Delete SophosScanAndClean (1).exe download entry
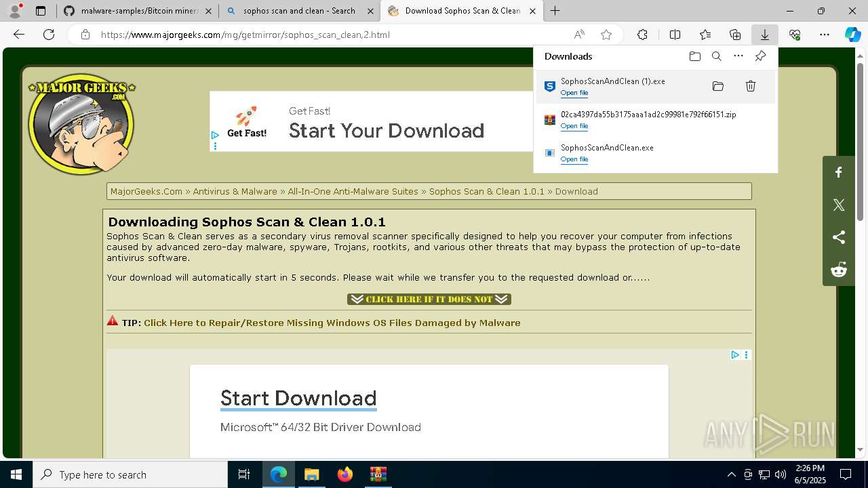The height and width of the screenshot is (488, 868). coord(751,86)
